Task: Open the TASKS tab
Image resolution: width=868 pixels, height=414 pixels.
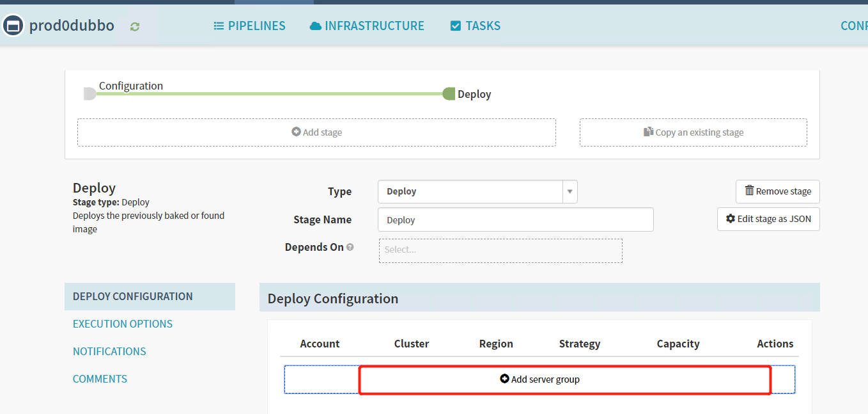Action: point(476,26)
